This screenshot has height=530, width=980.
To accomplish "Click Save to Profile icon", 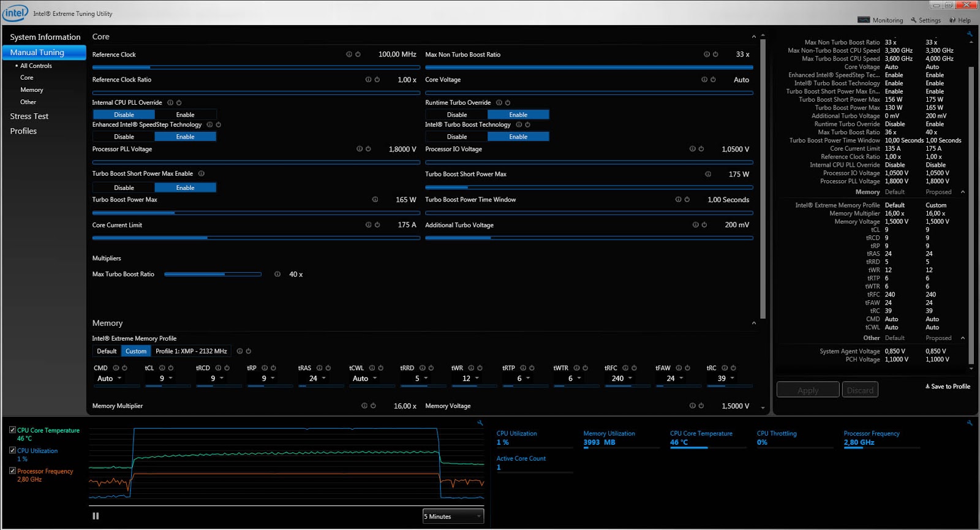I will pyautogui.click(x=928, y=387).
